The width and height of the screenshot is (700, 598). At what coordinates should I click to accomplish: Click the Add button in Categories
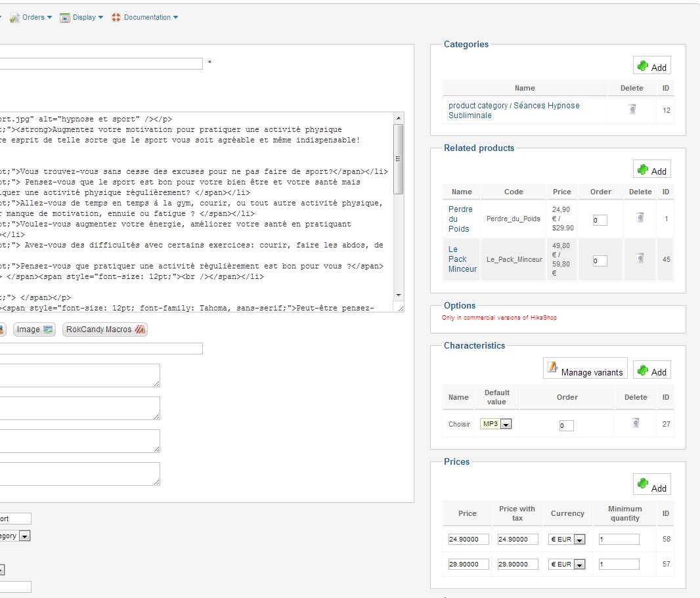pos(652,66)
